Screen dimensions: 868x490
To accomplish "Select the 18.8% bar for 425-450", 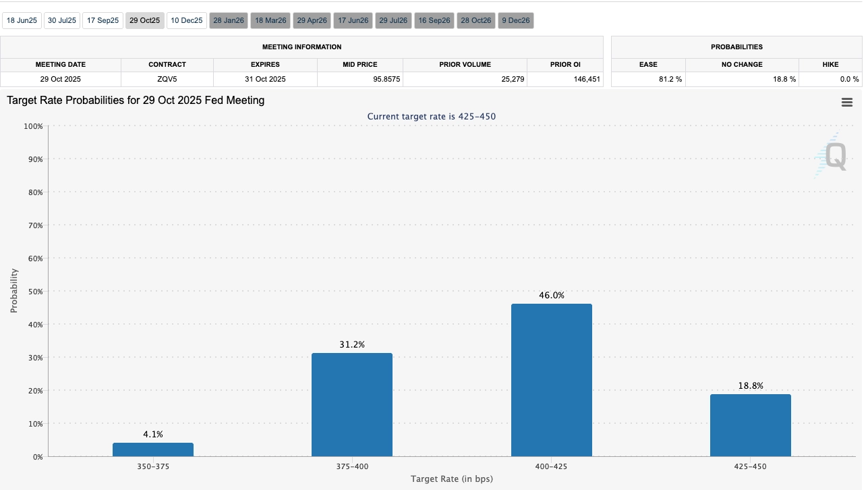I will coord(751,425).
